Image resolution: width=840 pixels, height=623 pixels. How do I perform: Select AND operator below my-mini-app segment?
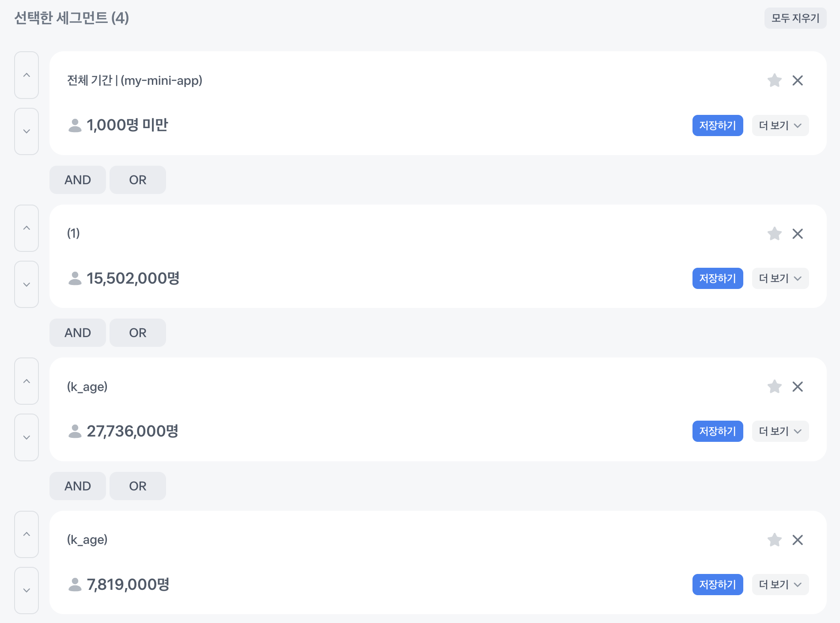[78, 180]
